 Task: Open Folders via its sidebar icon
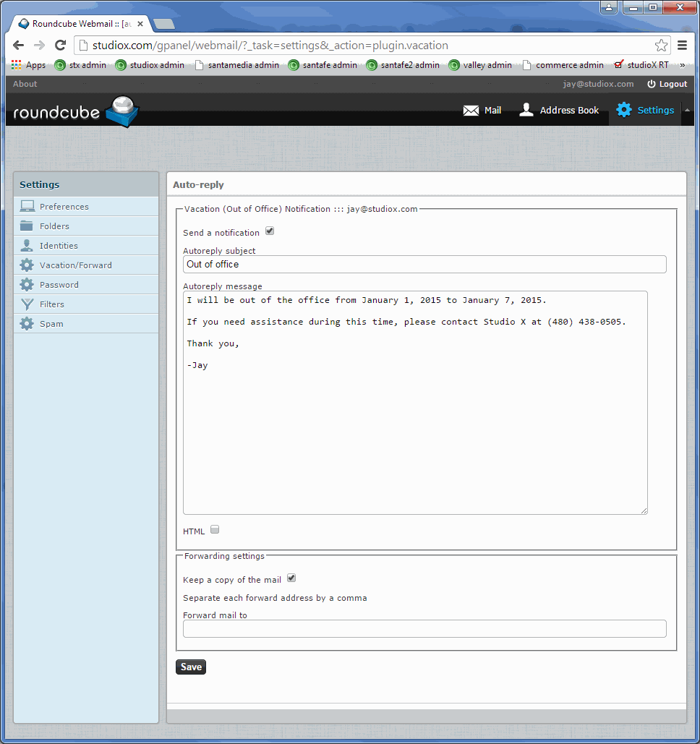(27, 226)
